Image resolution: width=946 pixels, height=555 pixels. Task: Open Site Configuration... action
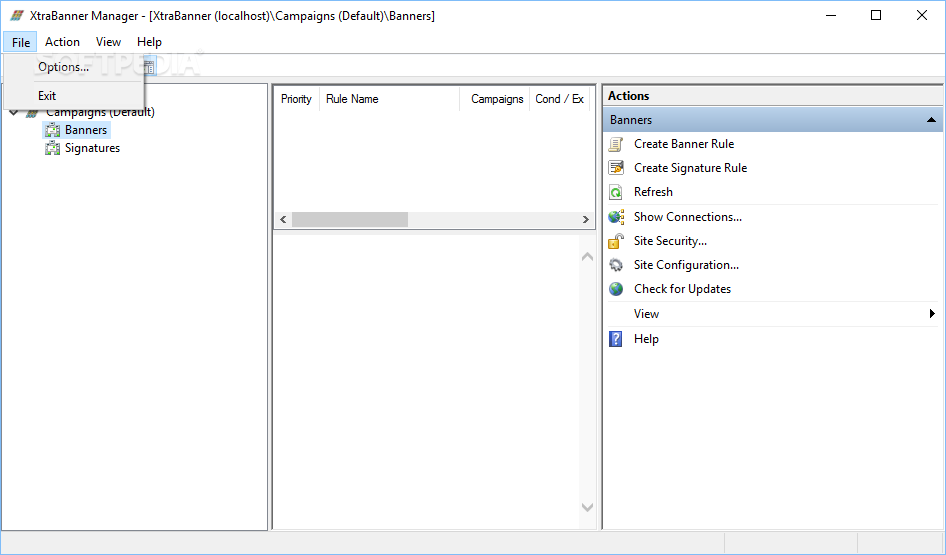[686, 265]
